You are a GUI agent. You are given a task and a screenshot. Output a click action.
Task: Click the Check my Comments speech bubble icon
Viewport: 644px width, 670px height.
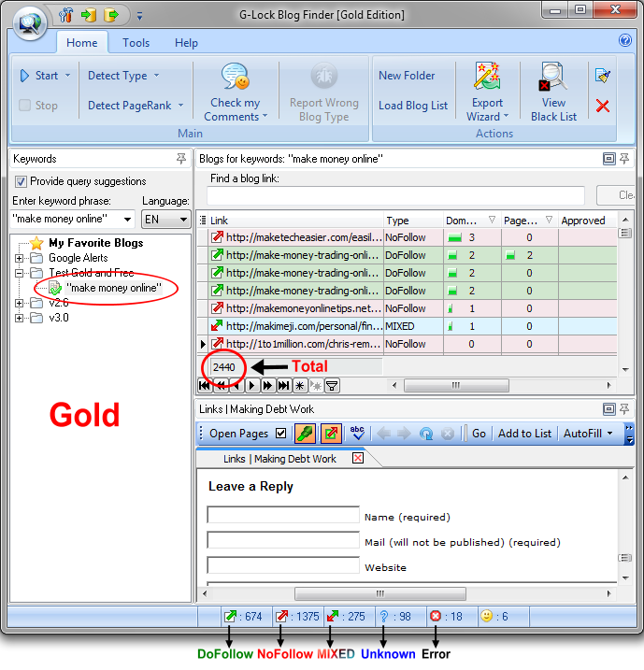pos(235,77)
